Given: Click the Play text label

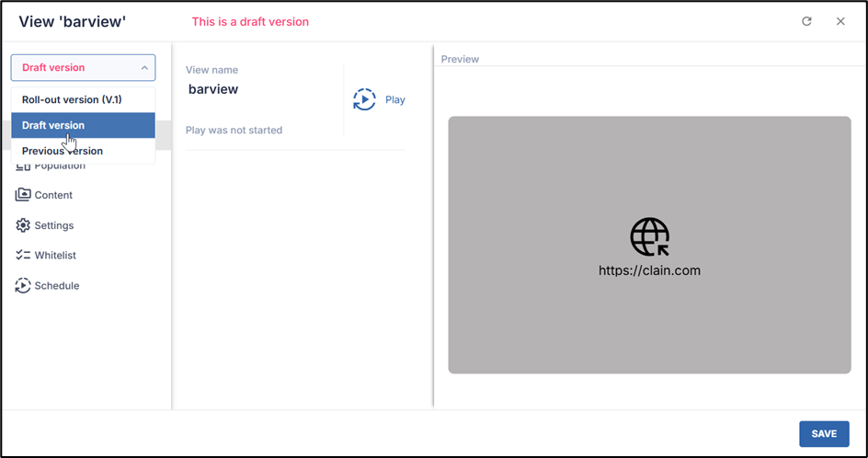Looking at the screenshot, I should click(395, 100).
